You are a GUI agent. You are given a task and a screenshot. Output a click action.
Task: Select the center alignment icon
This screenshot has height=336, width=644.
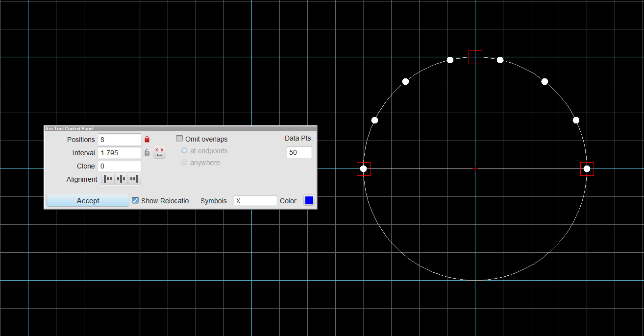121,179
